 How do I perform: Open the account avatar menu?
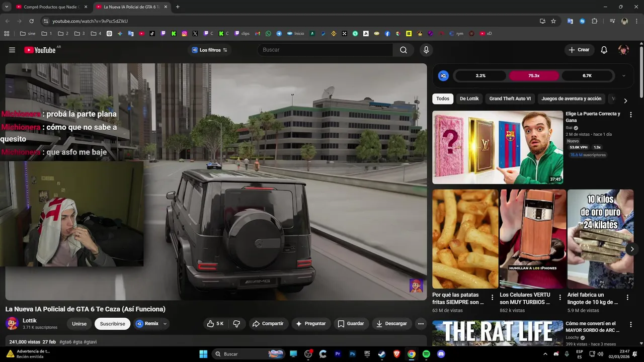click(x=623, y=50)
